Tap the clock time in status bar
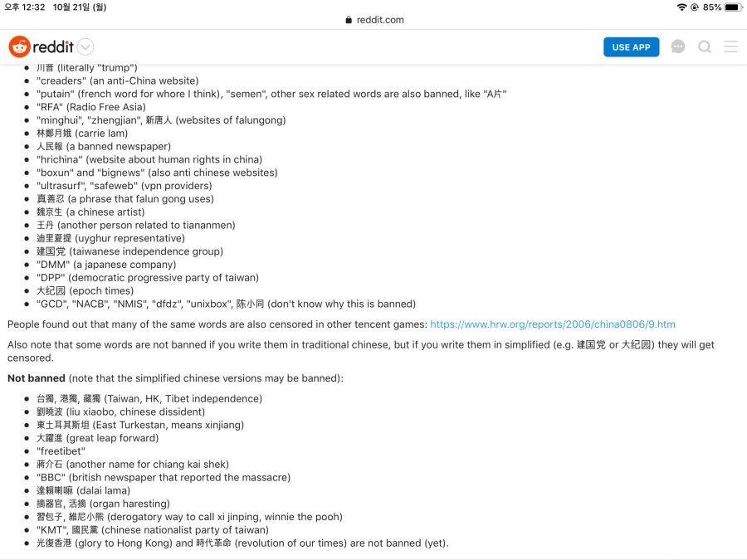Screen dimensions: 747x560 tap(24, 7)
